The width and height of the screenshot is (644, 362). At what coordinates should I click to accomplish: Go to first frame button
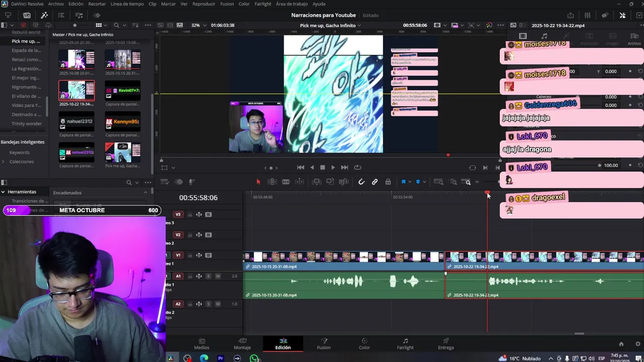coord(300,167)
